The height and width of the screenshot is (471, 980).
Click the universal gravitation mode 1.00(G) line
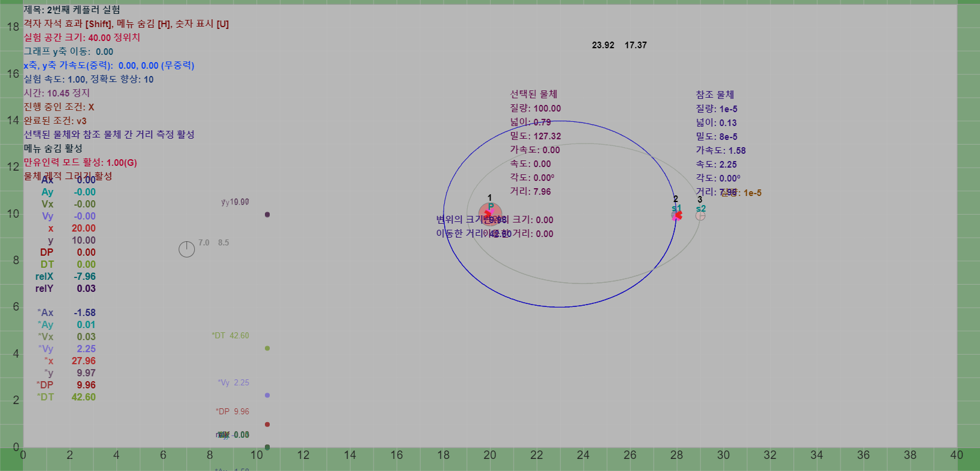click(x=80, y=162)
